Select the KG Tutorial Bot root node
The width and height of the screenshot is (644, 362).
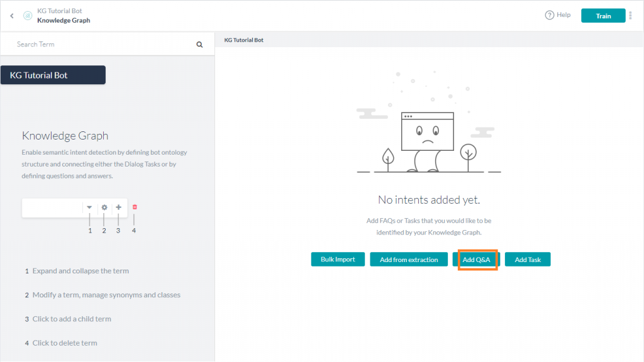click(53, 74)
